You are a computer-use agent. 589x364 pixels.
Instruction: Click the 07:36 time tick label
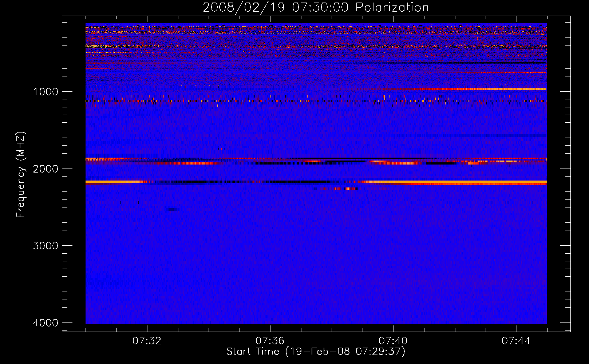pyautogui.click(x=270, y=341)
